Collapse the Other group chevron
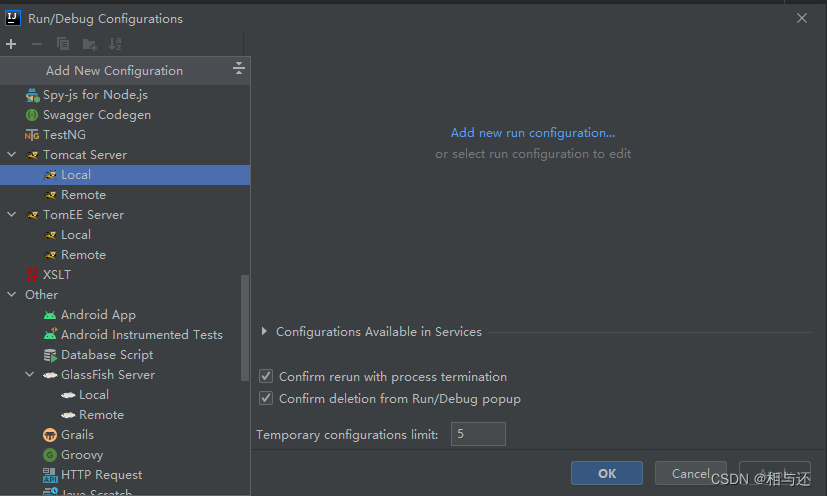The width and height of the screenshot is (827, 496). (x=12, y=294)
